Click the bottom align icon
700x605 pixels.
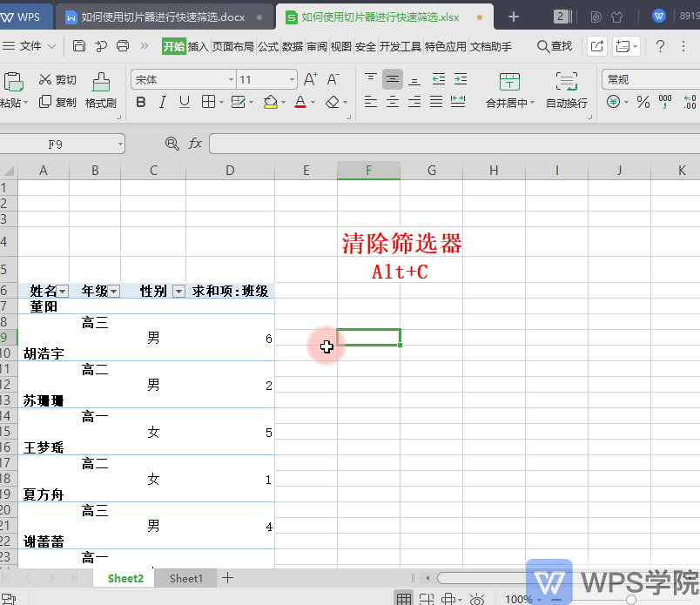pyautogui.click(x=414, y=79)
